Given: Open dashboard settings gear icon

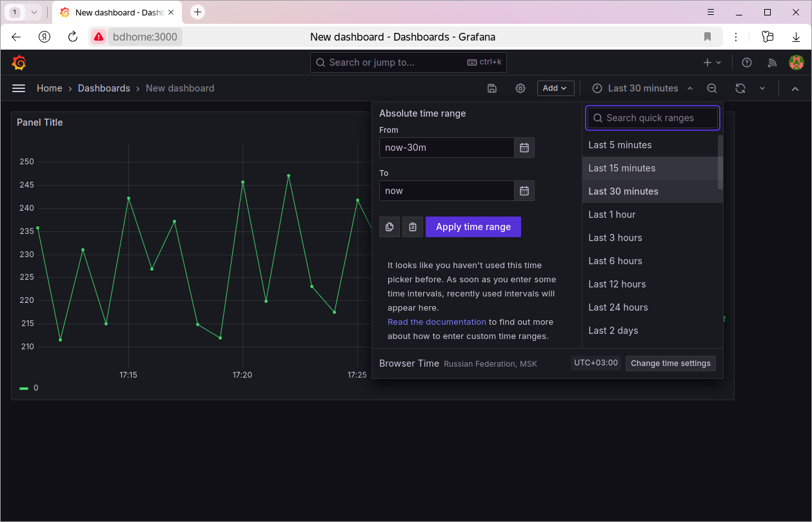Looking at the screenshot, I should [x=520, y=88].
